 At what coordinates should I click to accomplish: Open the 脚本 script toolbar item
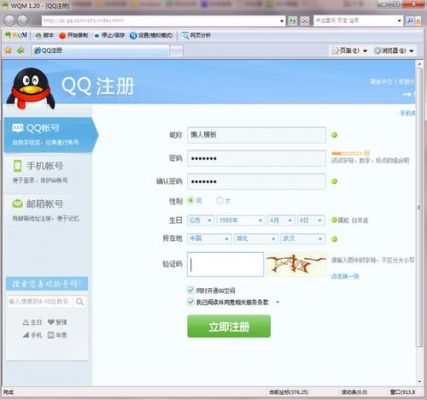tap(44, 35)
